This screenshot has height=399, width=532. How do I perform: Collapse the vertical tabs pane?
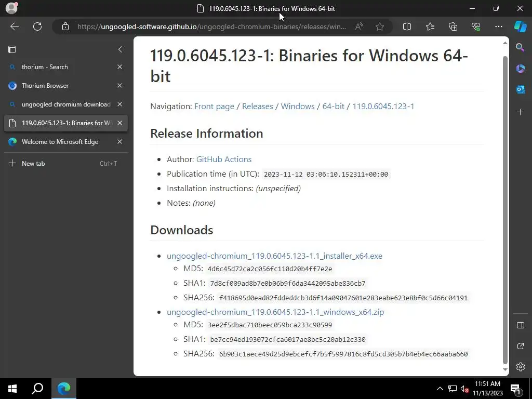(120, 49)
